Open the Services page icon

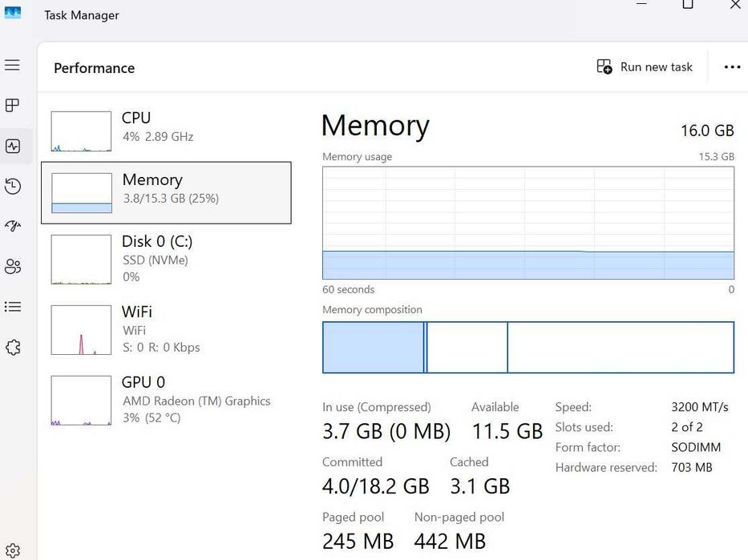[x=12, y=348]
